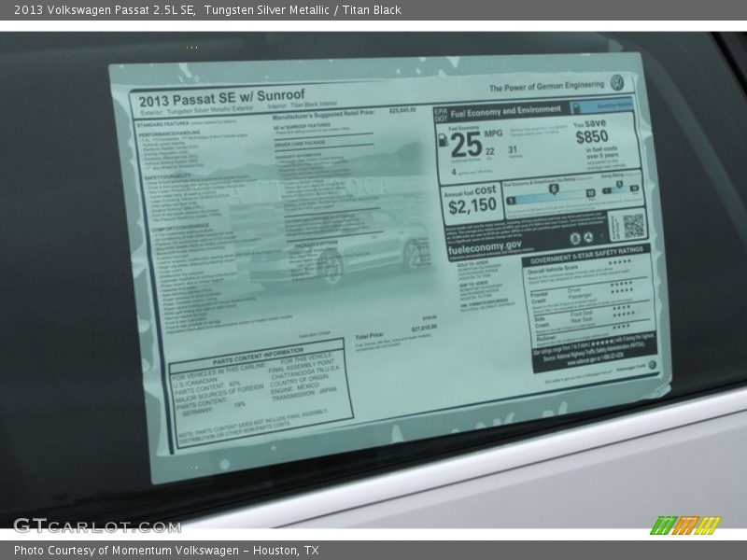The image size is (747, 560).
Task: Click the photo title text at the top
Action: pos(204,10)
